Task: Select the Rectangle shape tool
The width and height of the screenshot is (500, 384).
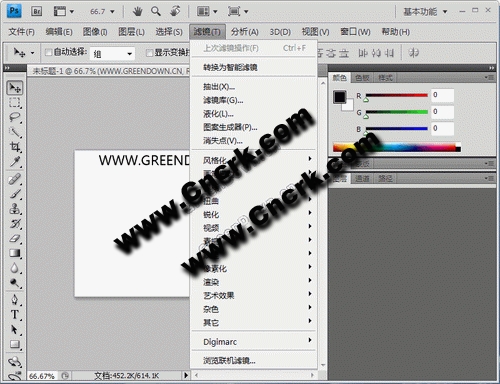Action: (x=15, y=344)
